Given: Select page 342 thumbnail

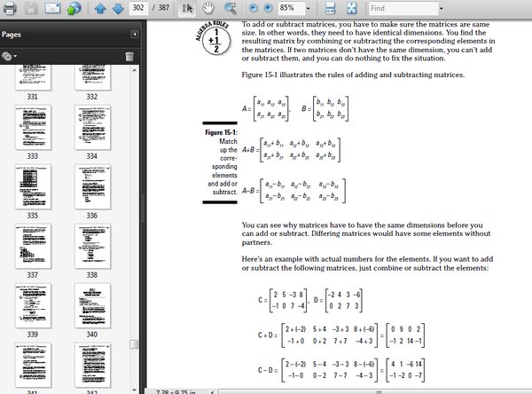Looking at the screenshot, I should coord(92,365).
